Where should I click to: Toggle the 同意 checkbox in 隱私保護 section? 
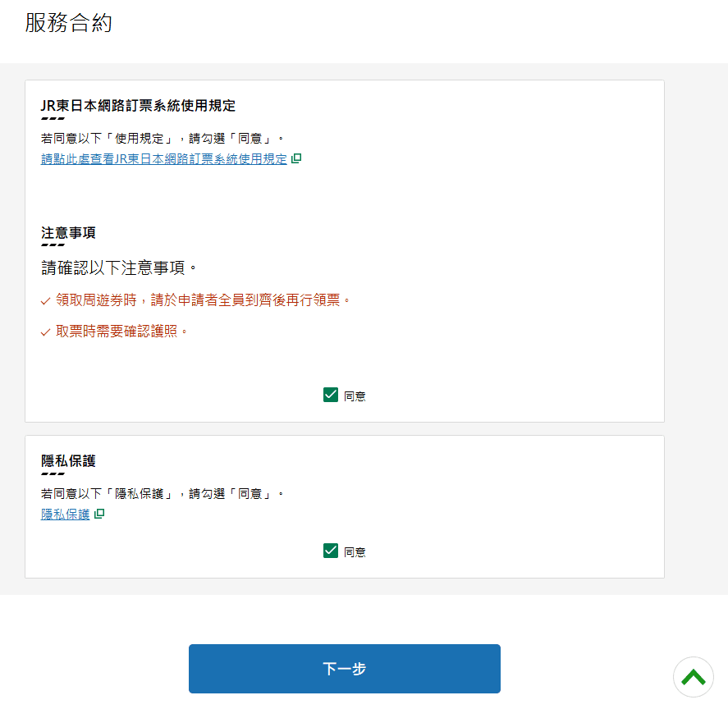coord(331,551)
